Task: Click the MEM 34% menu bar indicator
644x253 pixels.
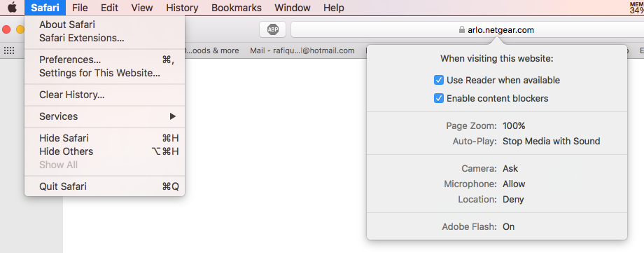Action: tap(636, 8)
